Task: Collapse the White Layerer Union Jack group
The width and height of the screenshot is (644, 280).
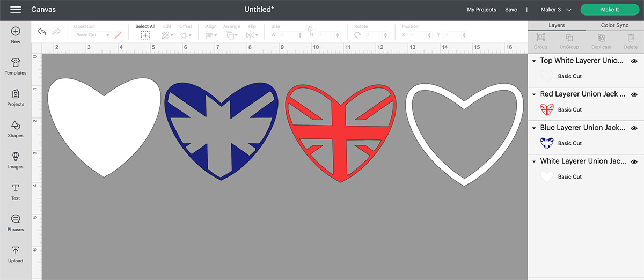Action: coord(534,161)
